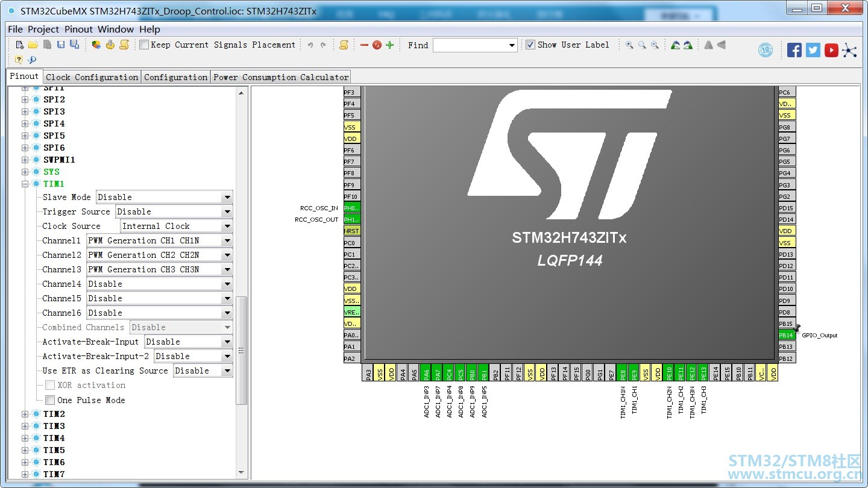
Task: Uncheck the Show User Label checkbox
Action: point(530,45)
